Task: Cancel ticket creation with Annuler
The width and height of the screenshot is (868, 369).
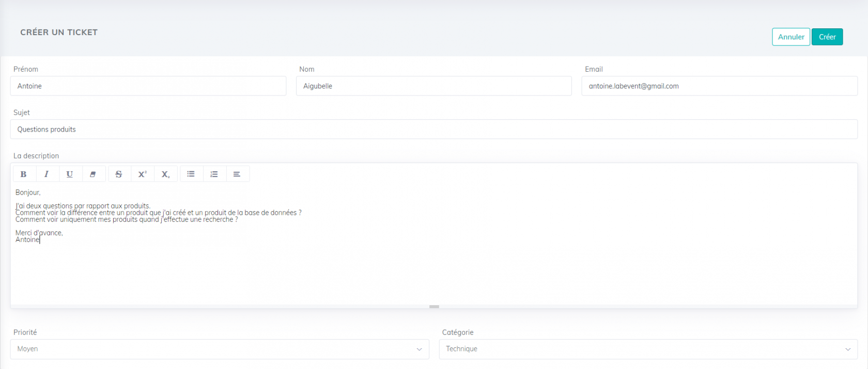Action: 791,37
